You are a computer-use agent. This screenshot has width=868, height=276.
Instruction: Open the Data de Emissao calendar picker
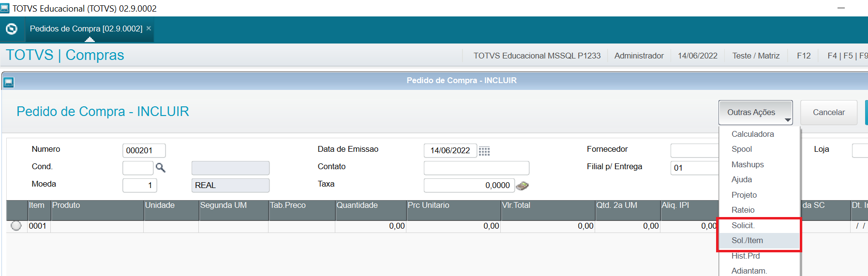(484, 151)
